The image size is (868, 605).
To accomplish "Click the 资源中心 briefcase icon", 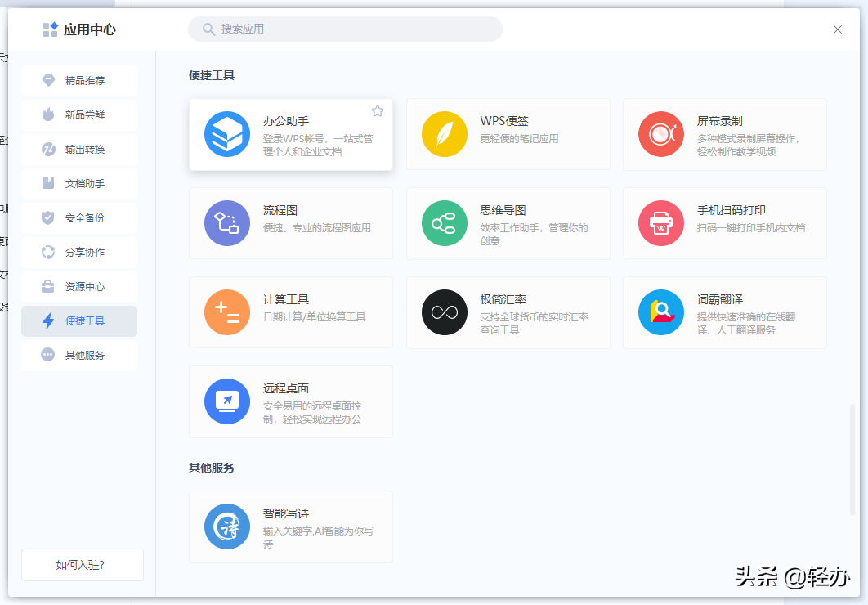I will tap(48, 286).
